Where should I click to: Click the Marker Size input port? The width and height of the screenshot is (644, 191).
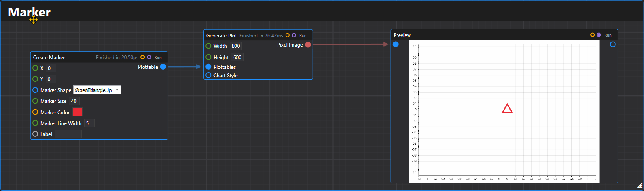coord(35,101)
